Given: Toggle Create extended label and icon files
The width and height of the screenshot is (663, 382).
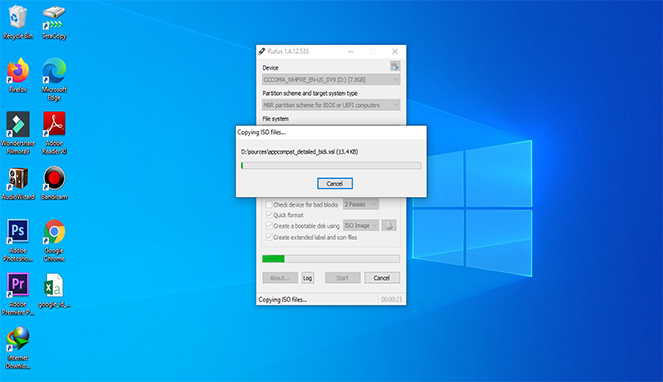Looking at the screenshot, I should point(269,237).
